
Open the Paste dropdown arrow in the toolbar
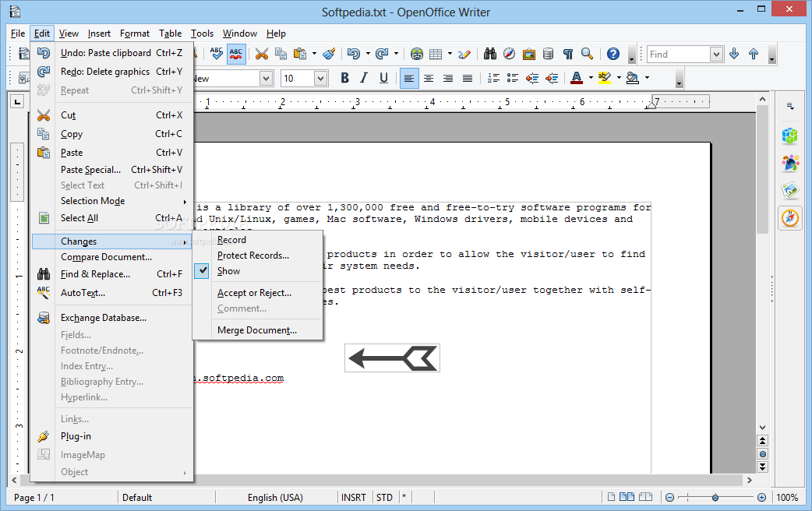coord(314,54)
